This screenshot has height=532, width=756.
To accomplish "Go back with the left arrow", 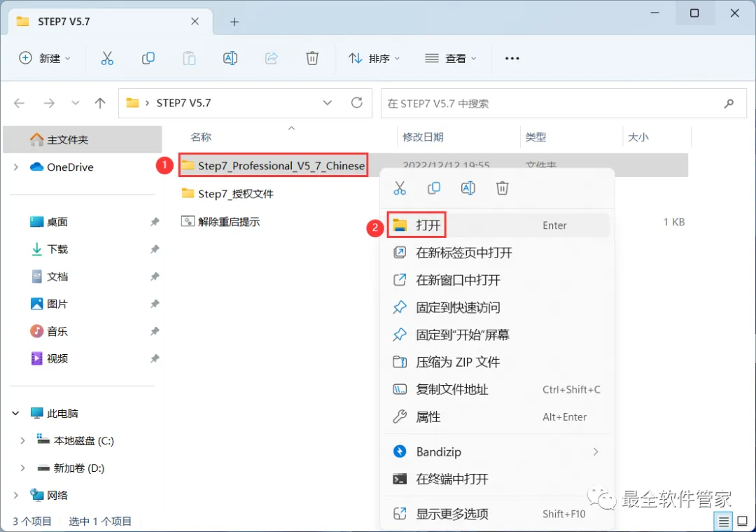I will click(20, 103).
